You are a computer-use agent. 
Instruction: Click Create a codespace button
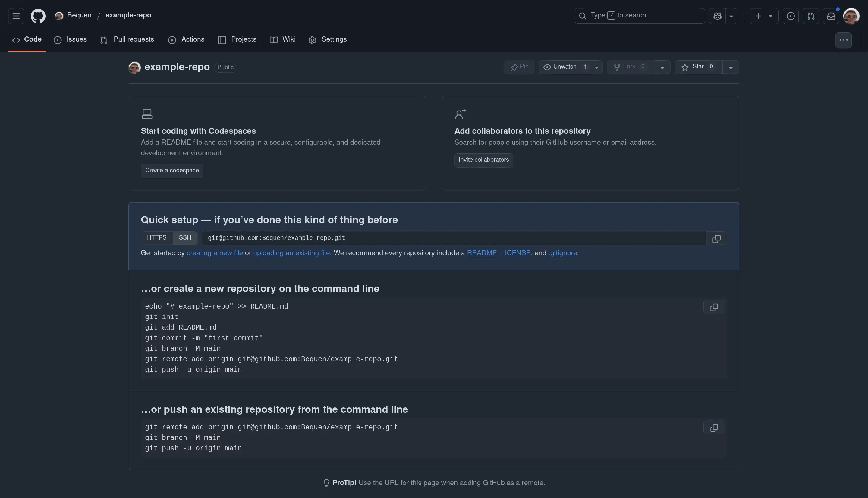pos(172,170)
